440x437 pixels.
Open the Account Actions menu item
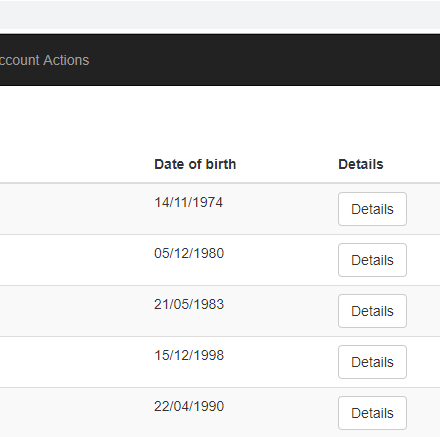pos(44,60)
